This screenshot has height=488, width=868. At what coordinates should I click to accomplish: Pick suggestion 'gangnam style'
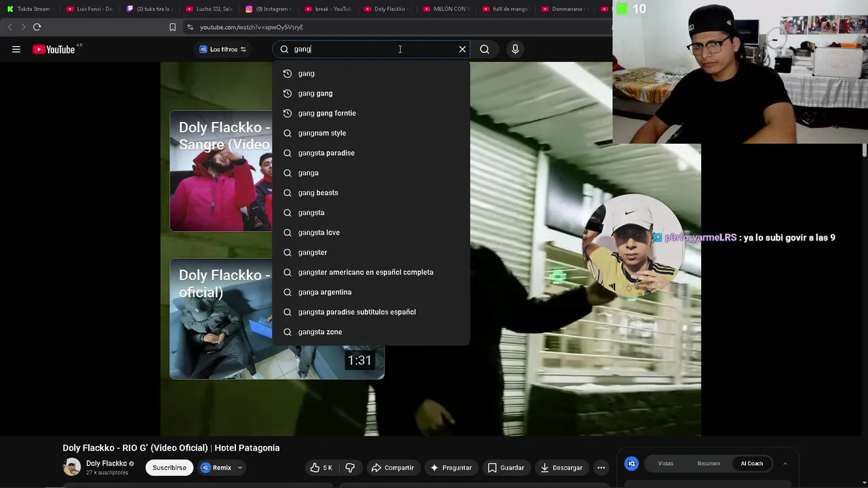point(371,133)
